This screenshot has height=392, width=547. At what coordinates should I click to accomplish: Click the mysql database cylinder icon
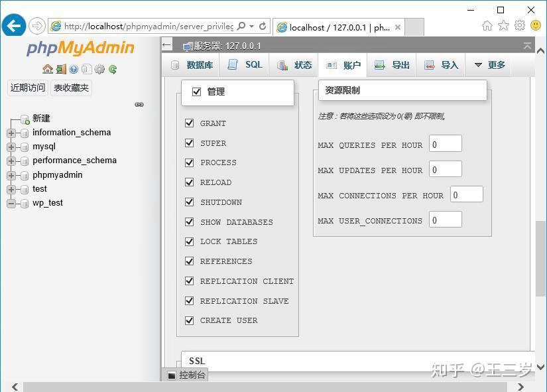[25, 147]
